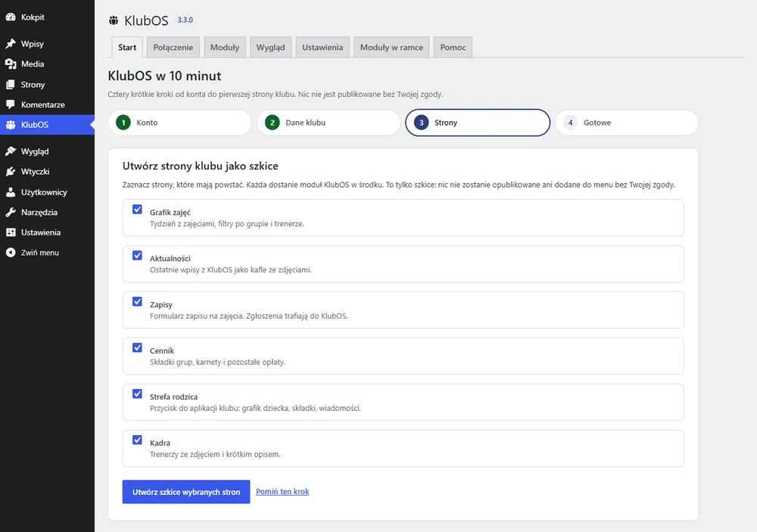
Task: Toggle the Zapisy page checkbox
Action: point(138,302)
